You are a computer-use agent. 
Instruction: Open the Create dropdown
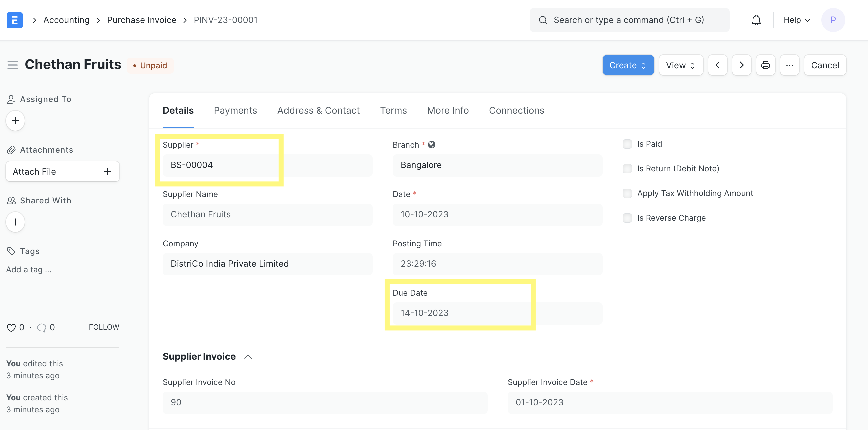tap(627, 65)
